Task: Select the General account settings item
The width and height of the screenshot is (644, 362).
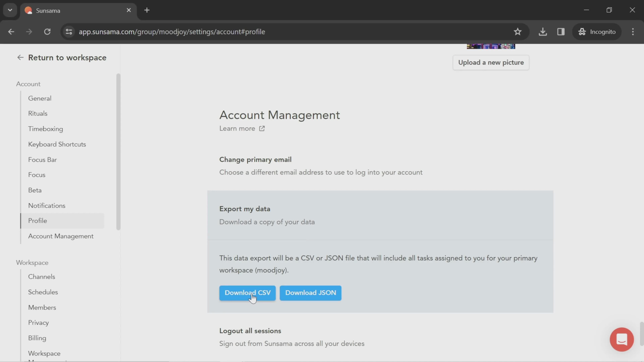Action: pos(39,98)
